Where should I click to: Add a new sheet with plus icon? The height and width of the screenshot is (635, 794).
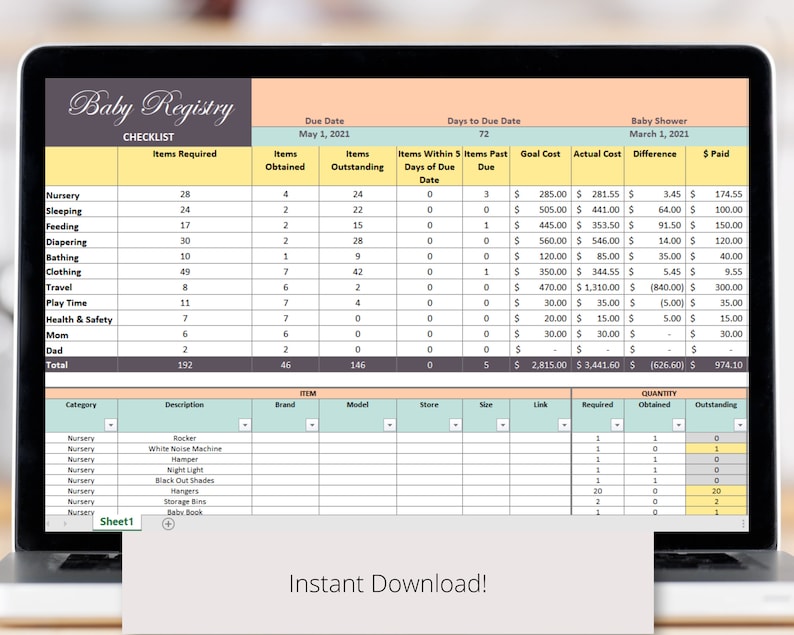[x=168, y=524]
